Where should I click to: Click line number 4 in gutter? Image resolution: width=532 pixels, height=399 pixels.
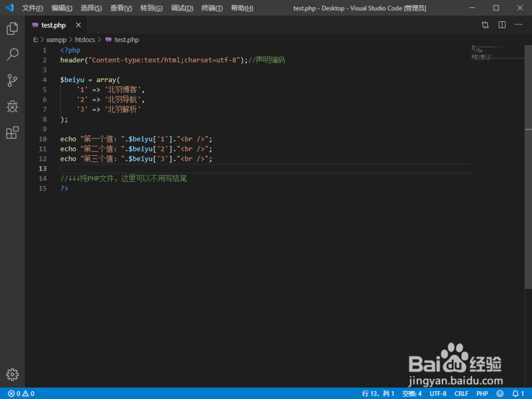click(x=45, y=80)
